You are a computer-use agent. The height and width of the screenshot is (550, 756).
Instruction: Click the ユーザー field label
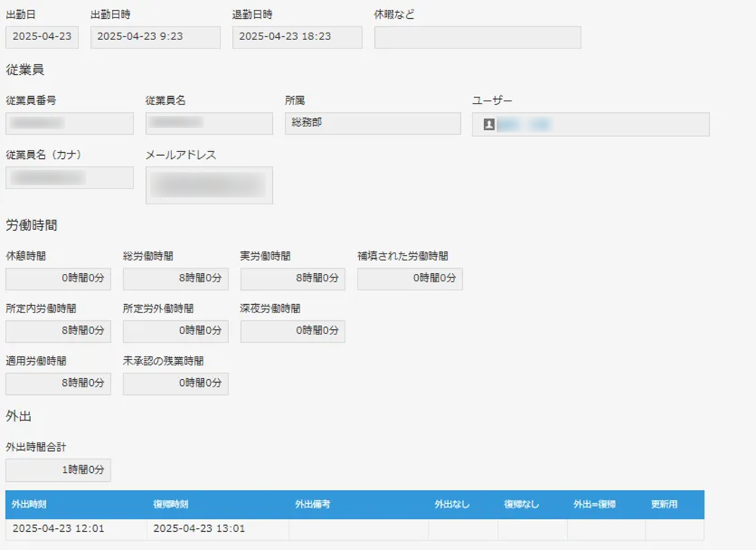[492, 101]
